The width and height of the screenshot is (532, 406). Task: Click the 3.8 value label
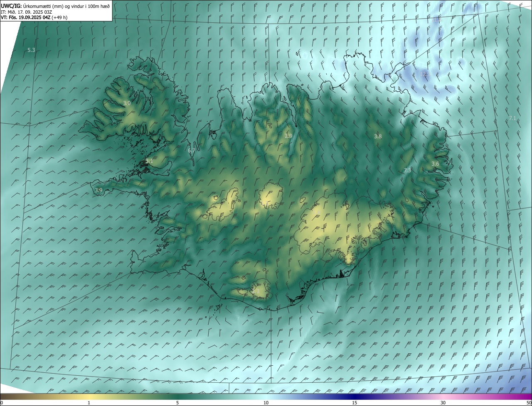click(x=378, y=136)
